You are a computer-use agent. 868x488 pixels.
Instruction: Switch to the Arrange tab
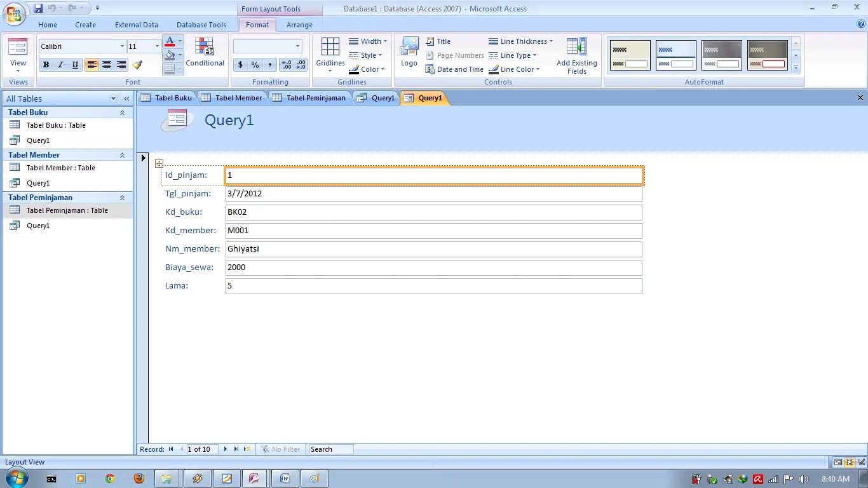pyautogui.click(x=299, y=25)
